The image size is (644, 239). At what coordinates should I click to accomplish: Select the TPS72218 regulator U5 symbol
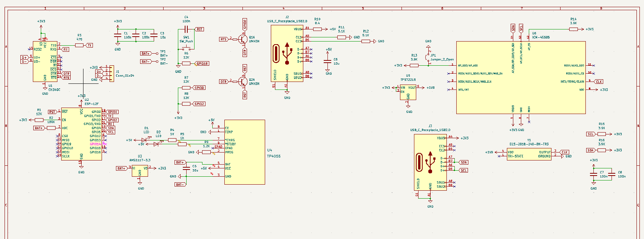(x=408, y=92)
